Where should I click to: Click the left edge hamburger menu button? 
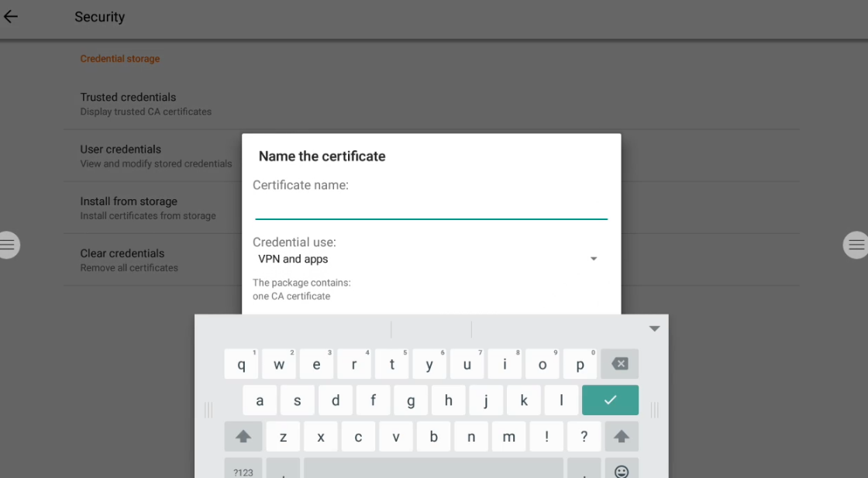(x=8, y=245)
